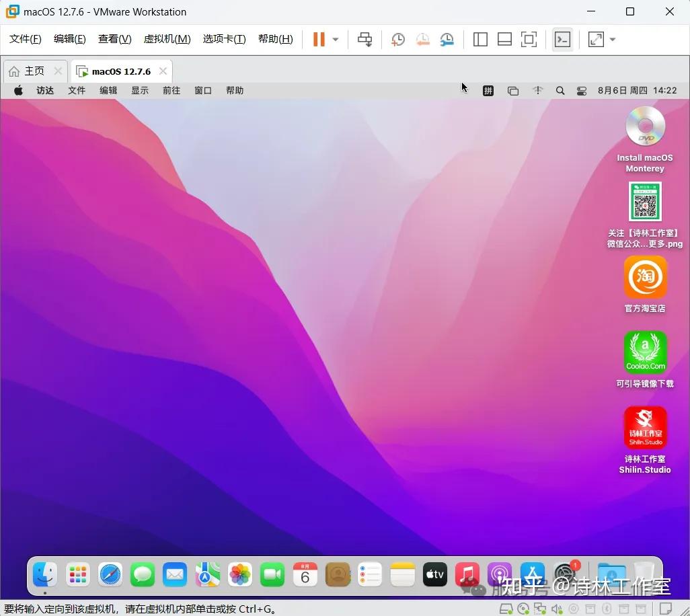
Task: Open Launchpad from the Dock
Action: [77, 574]
